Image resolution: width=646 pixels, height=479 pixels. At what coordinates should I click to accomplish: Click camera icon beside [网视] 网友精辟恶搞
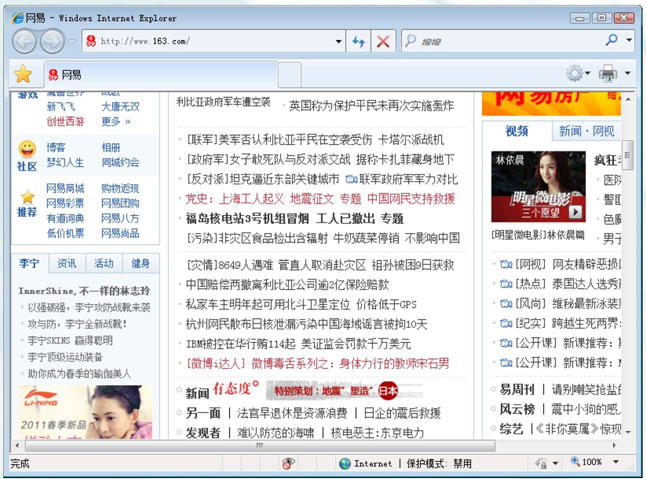pos(506,264)
